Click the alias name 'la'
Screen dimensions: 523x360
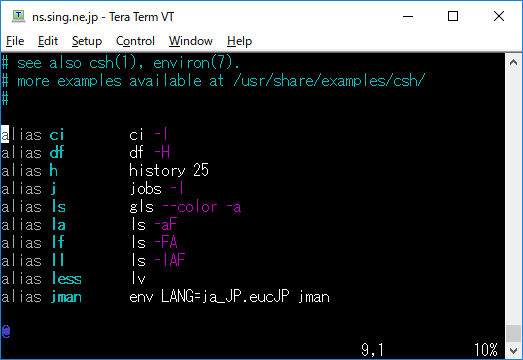pos(59,225)
